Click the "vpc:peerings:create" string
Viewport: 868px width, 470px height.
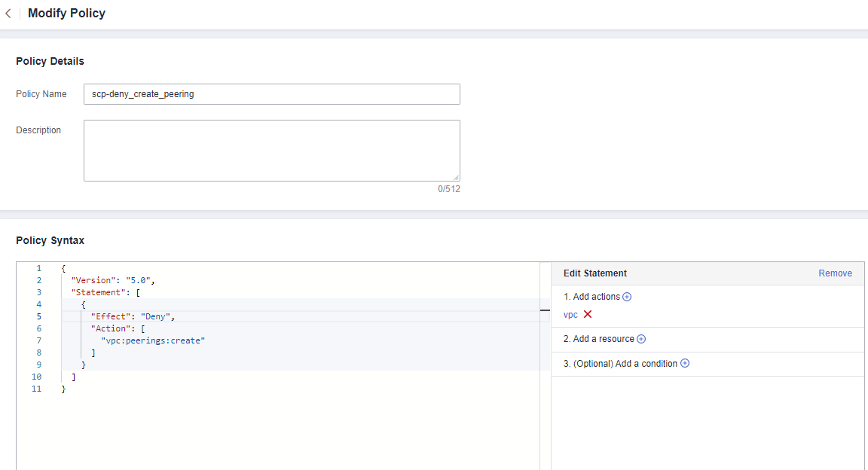pos(153,340)
